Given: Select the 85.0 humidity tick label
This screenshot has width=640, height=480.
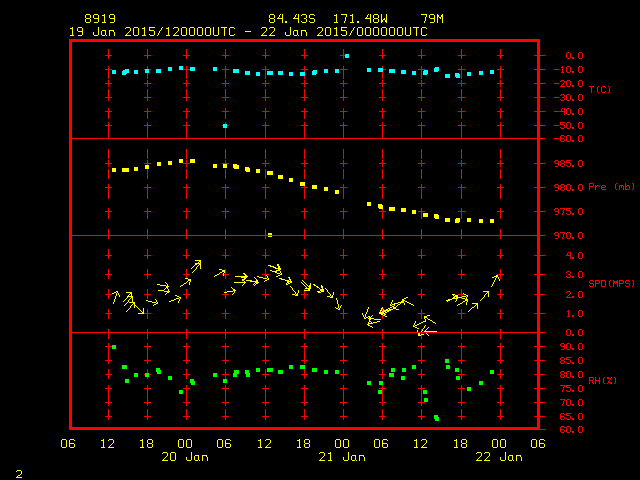Looking at the screenshot, I should tap(571, 361).
